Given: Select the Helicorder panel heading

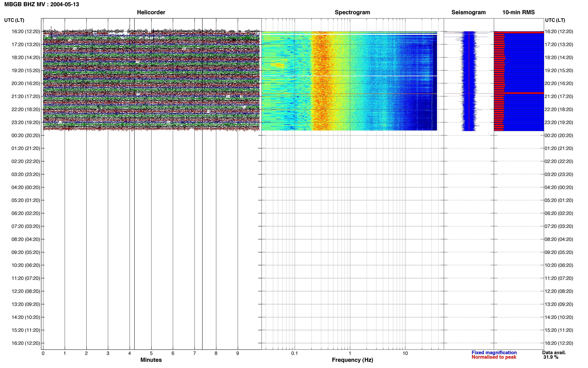Looking at the screenshot, I should 151,12.
